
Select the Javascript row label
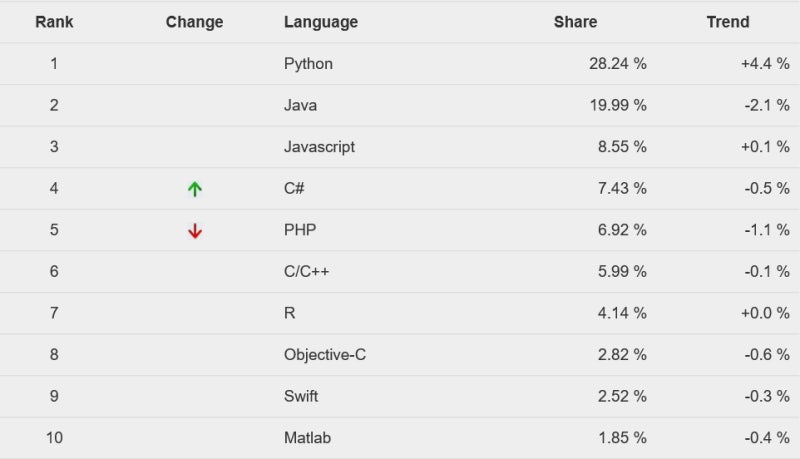(319, 147)
